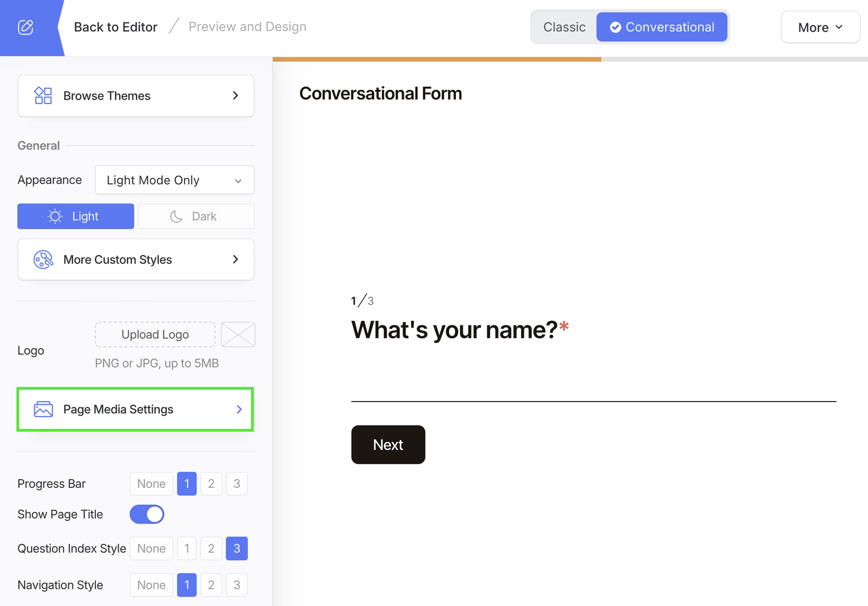Screen dimensions: 868x606
Task: Switch to the Classic form tab
Action: (x=564, y=27)
